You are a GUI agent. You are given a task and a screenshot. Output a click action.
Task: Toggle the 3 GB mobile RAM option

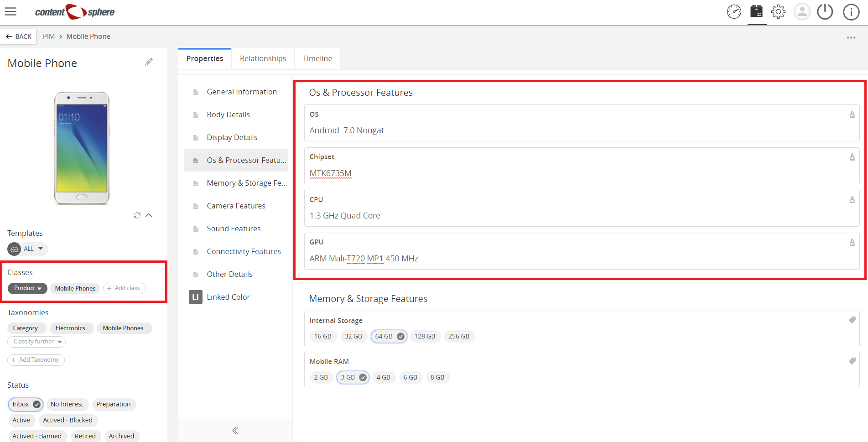[353, 377]
